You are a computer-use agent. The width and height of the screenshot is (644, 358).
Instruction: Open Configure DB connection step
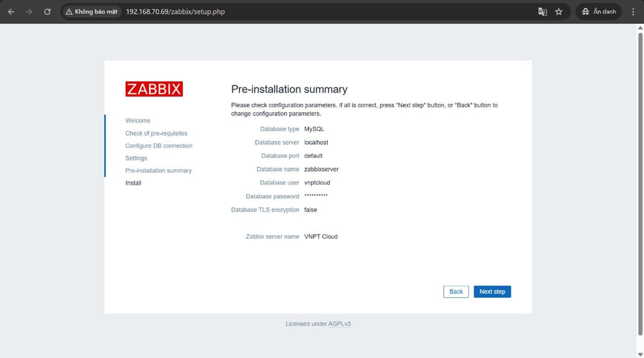pos(159,146)
